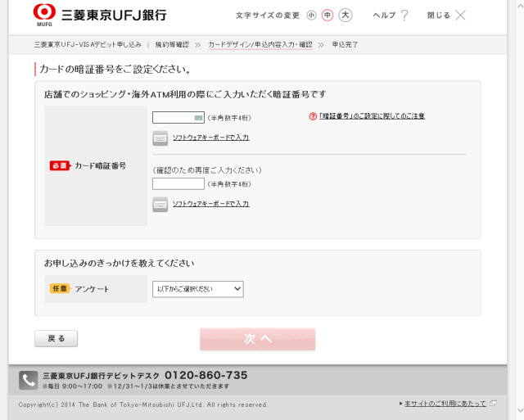Go to the 規約等確認 step in the breadcrumb
This screenshot has width=524, height=420.
[172, 44]
